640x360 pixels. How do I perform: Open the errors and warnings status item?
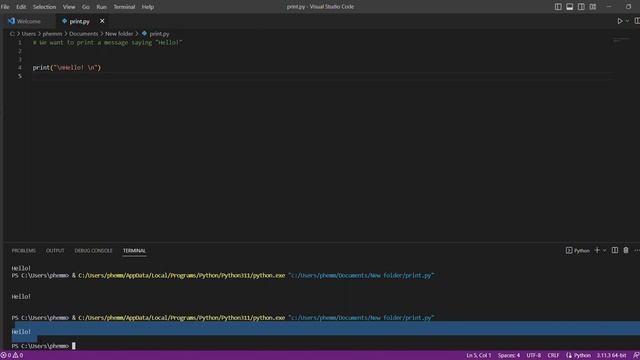[x=12, y=356]
